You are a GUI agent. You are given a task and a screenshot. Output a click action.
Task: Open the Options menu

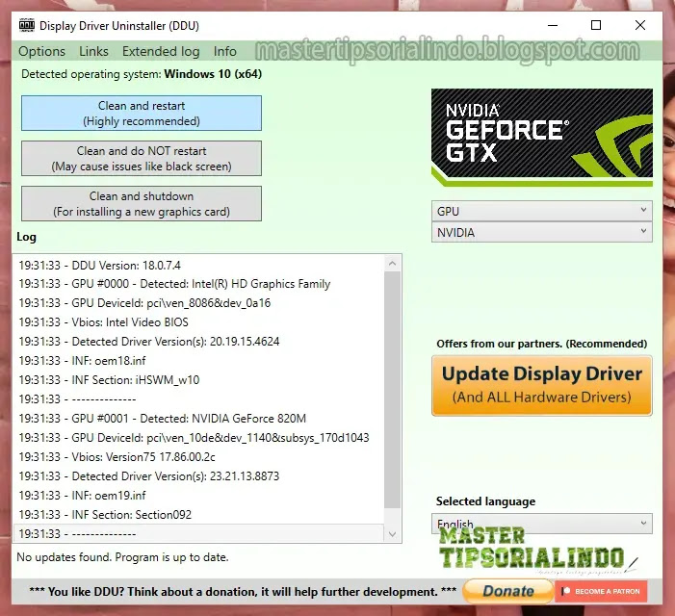click(x=41, y=52)
